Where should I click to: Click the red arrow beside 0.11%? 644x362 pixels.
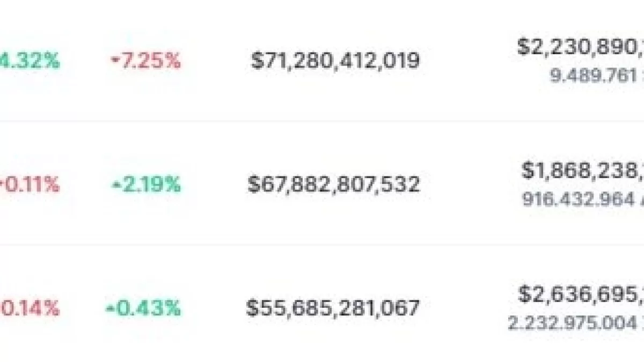coord(2,185)
